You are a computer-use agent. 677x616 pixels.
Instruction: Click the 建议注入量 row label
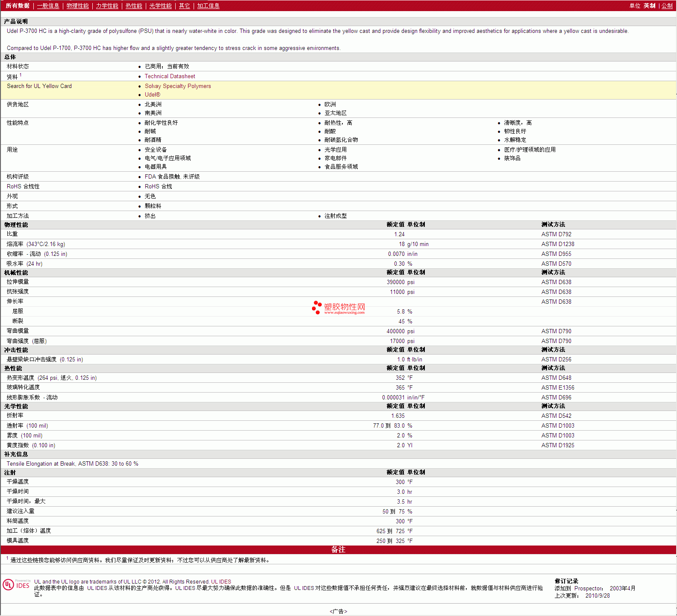21,511
